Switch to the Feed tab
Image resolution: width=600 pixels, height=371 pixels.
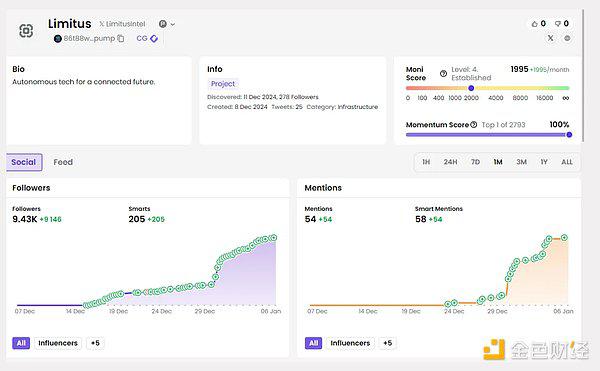pyautogui.click(x=63, y=162)
